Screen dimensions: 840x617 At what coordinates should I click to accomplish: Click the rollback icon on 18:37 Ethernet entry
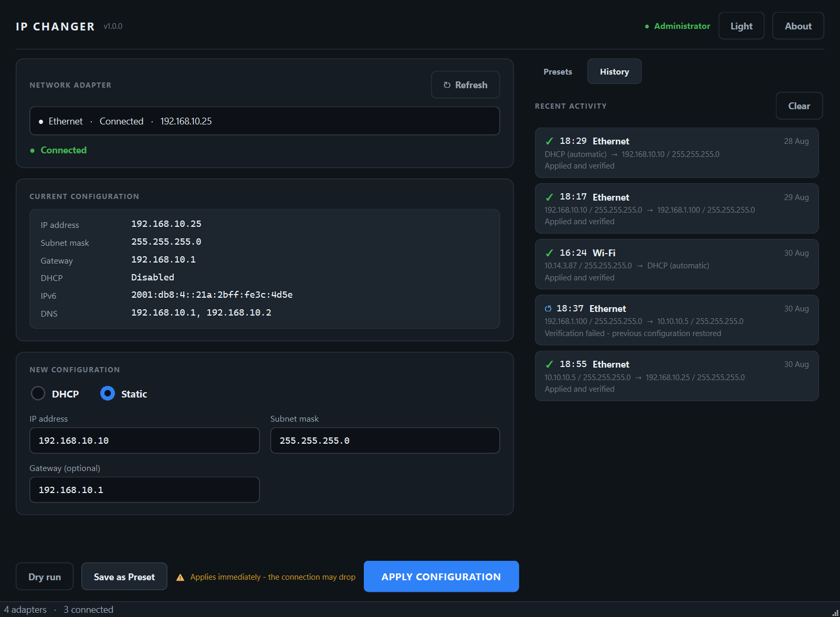548,309
